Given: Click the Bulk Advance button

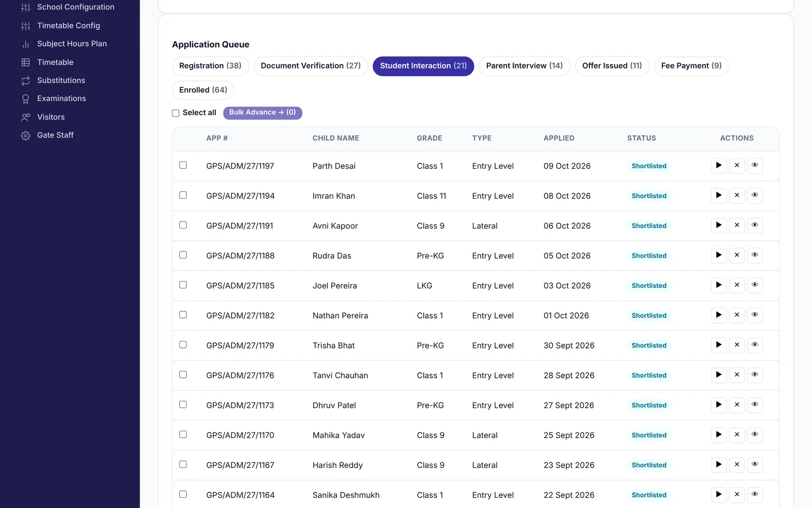Looking at the screenshot, I should (262, 113).
